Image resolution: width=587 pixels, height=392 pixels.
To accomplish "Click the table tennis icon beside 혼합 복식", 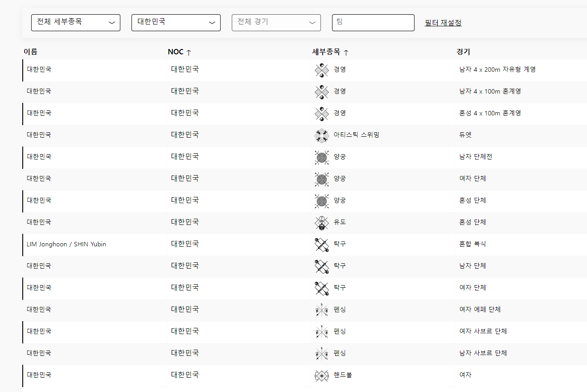I will click(321, 244).
